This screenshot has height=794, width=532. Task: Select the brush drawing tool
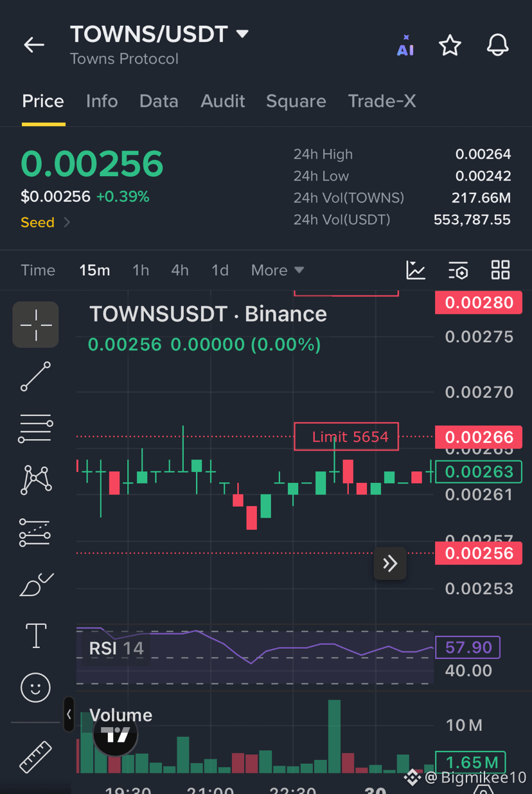(36, 584)
